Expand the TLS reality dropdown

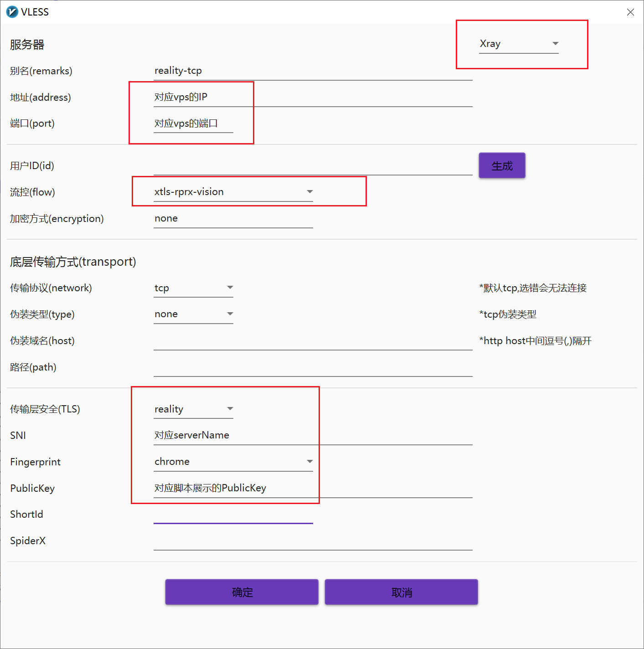(x=193, y=409)
